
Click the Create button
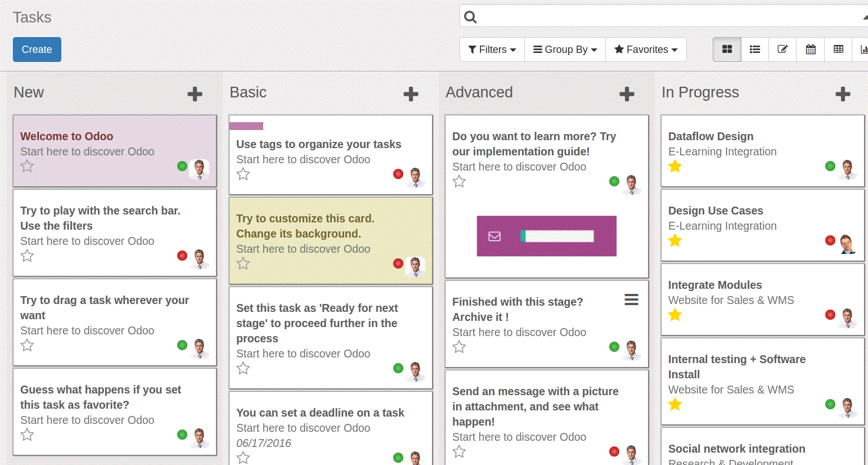tap(37, 50)
